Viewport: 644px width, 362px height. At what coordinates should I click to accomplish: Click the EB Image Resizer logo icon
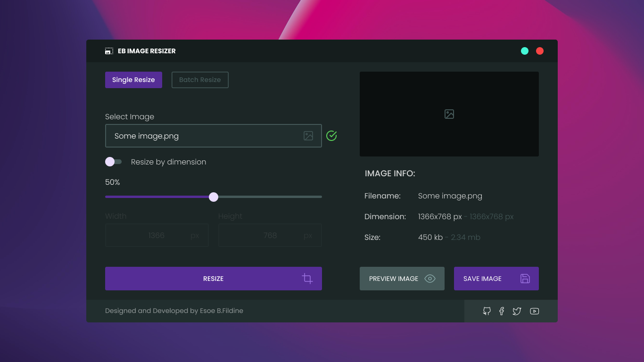click(109, 51)
